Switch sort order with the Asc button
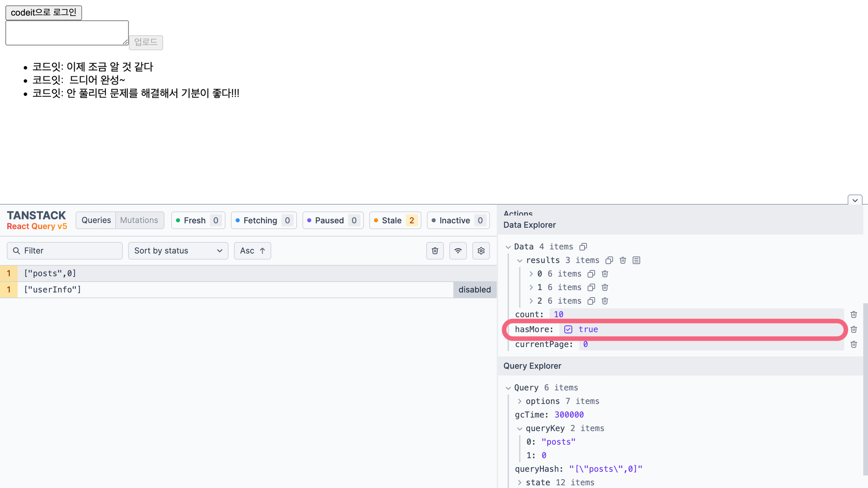 253,251
